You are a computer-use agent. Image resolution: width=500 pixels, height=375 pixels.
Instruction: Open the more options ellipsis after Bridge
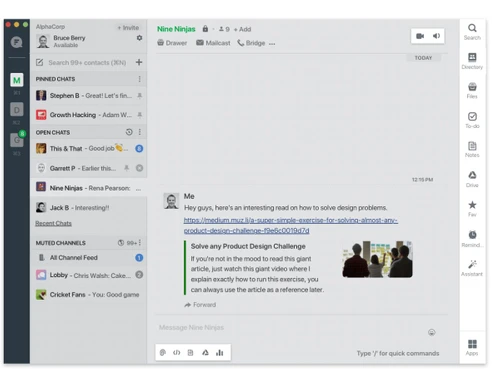coord(272,44)
